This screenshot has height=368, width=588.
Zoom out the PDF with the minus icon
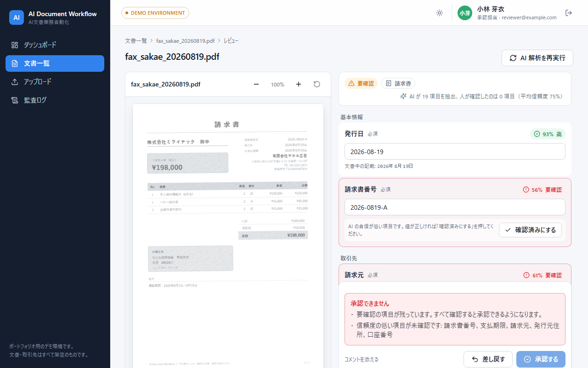(256, 84)
